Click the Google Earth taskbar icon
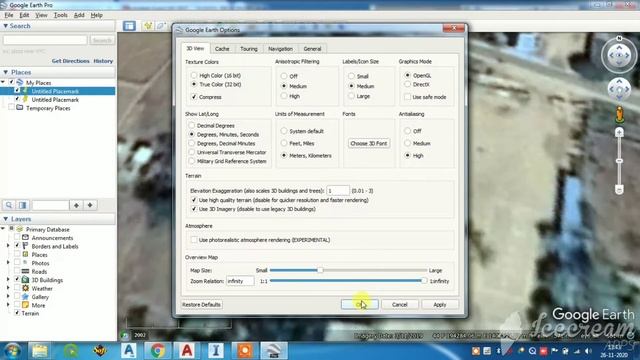This screenshot has width=640, height=360. (x=274, y=351)
